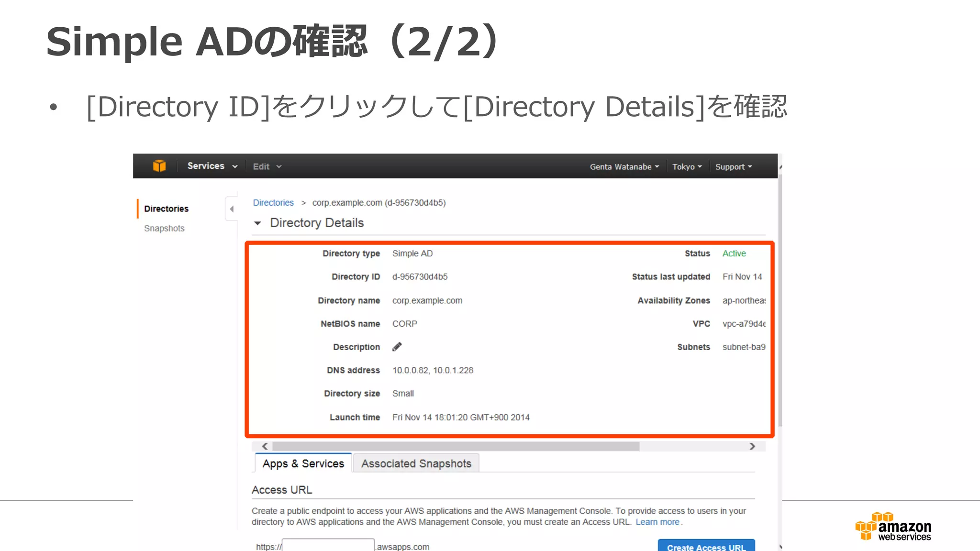980x551 pixels.
Task: Click breadcrumb text corp.example.com (d-956730d4b5)
Action: pyautogui.click(x=379, y=202)
